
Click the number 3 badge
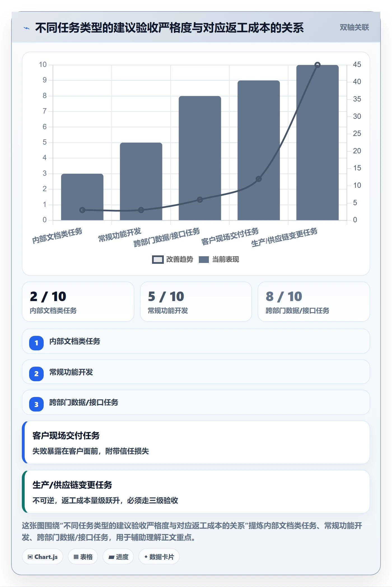(x=36, y=404)
